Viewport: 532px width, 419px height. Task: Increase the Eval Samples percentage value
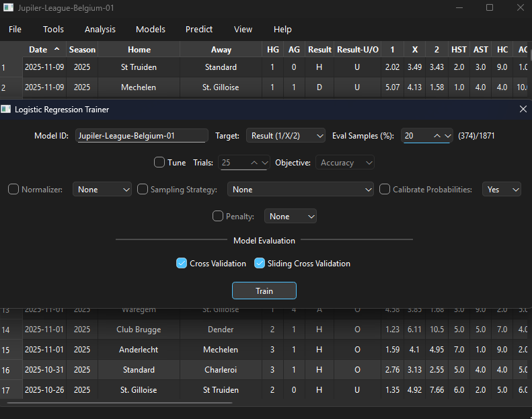[x=437, y=136]
